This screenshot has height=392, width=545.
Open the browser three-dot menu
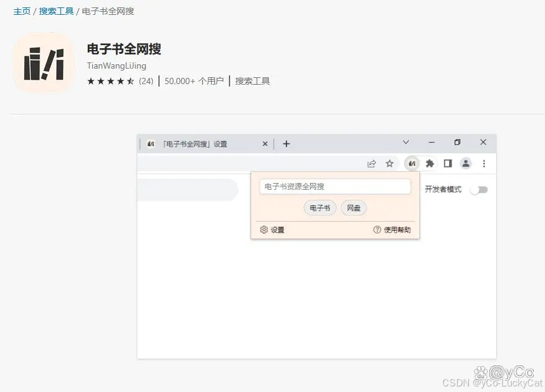(484, 164)
